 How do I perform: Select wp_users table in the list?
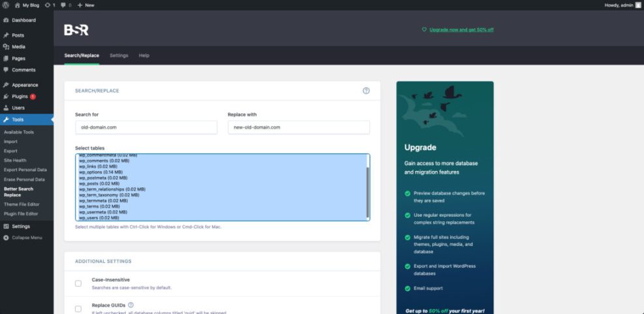222,218
